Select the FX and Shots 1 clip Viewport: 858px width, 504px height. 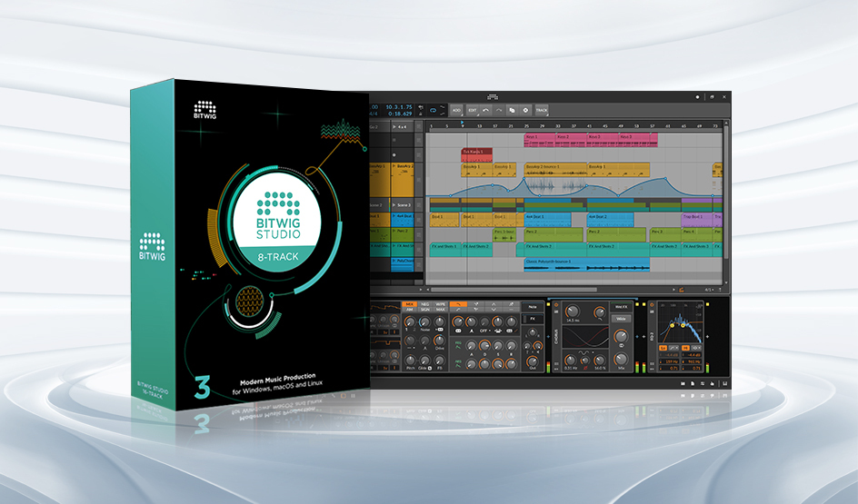tap(445, 249)
